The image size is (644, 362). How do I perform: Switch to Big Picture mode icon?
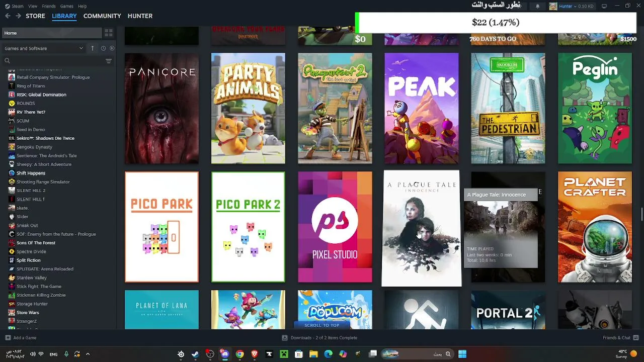(x=604, y=6)
